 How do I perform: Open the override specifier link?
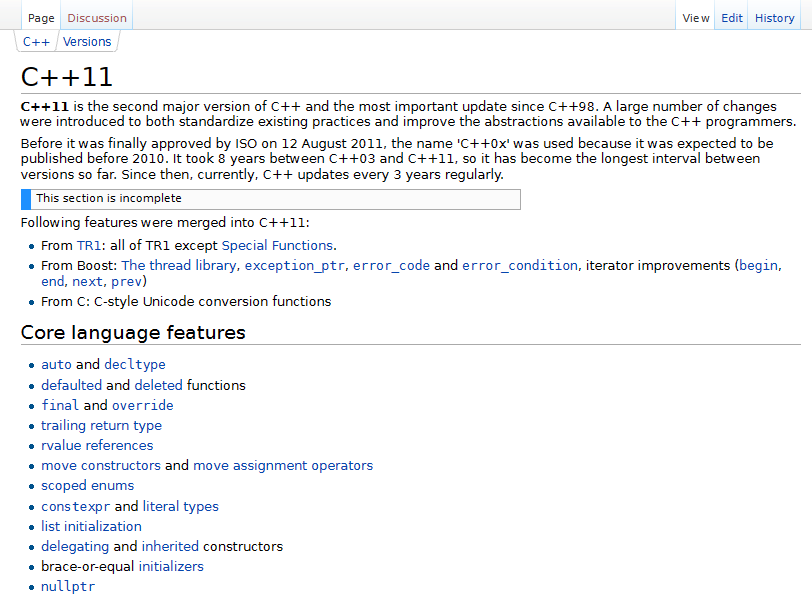tap(142, 405)
